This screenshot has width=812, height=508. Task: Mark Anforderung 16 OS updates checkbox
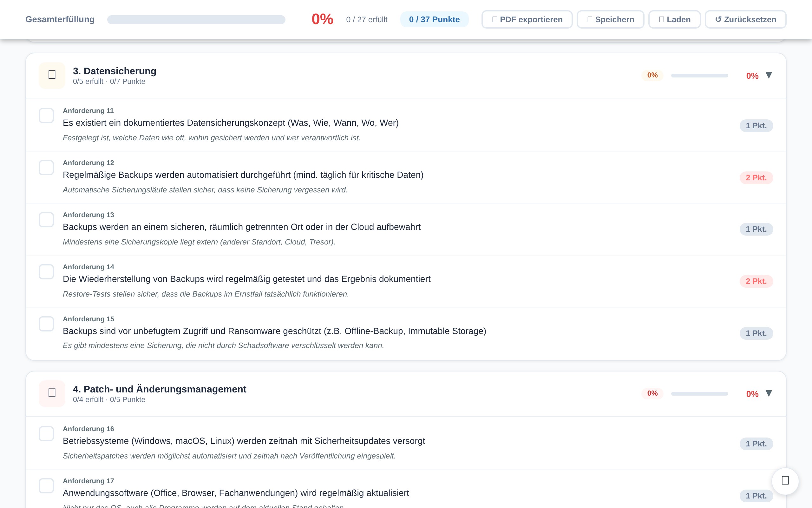pos(46,434)
